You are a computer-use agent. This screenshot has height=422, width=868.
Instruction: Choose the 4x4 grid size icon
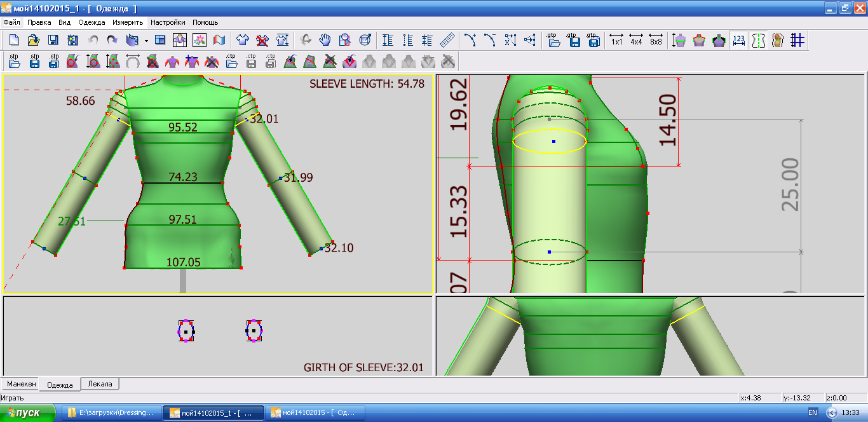click(636, 41)
